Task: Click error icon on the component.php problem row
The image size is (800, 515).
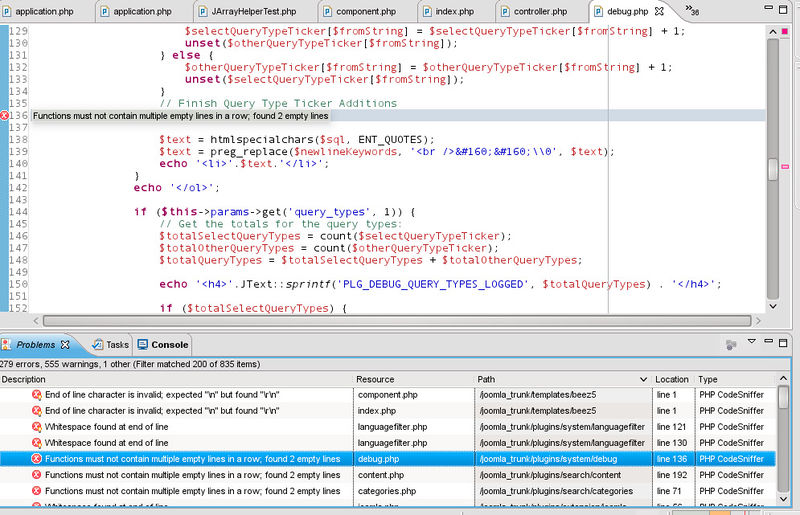Action: (36, 395)
